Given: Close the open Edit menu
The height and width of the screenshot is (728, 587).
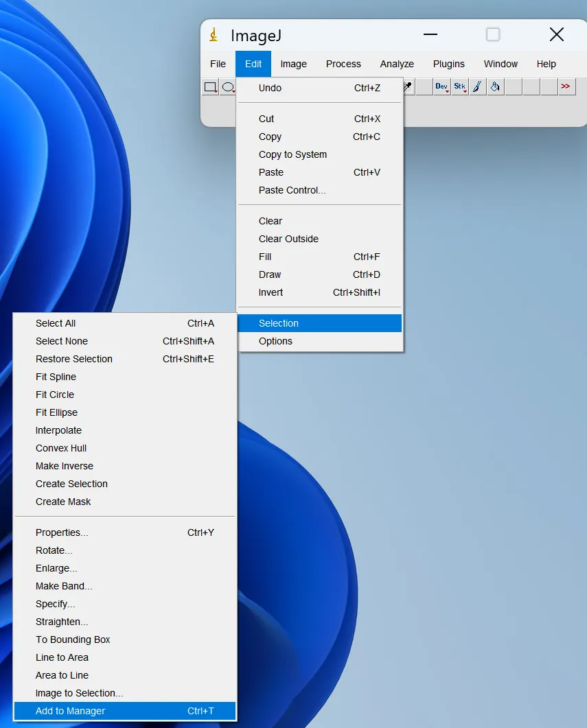Looking at the screenshot, I should [253, 64].
